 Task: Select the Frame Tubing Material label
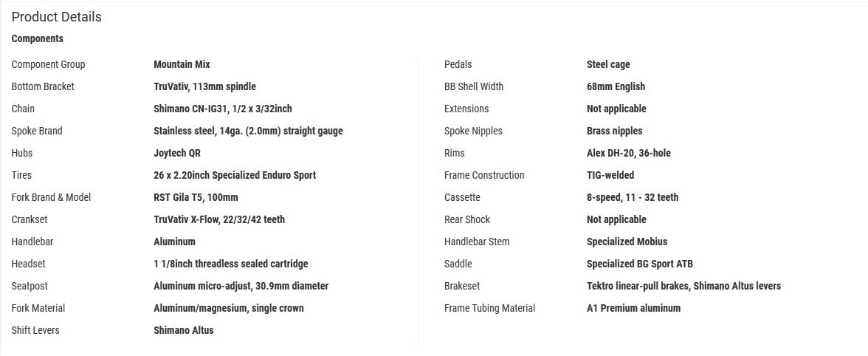point(490,309)
